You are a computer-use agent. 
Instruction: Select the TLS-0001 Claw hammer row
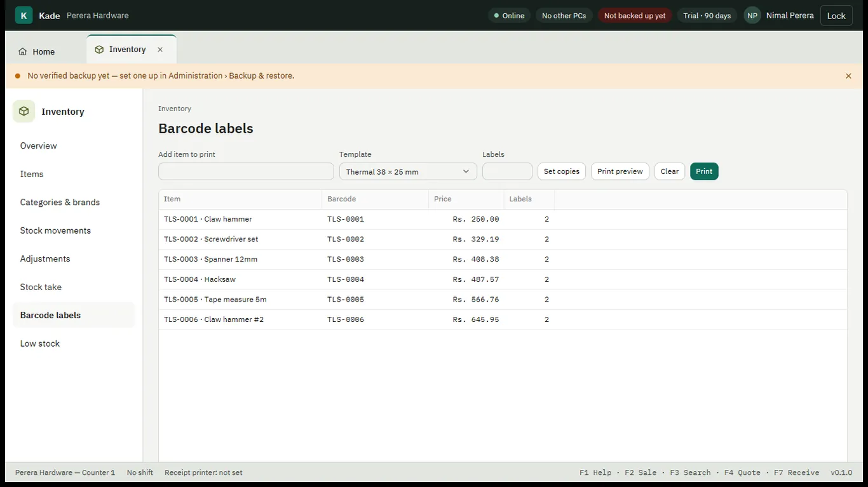[503, 219]
